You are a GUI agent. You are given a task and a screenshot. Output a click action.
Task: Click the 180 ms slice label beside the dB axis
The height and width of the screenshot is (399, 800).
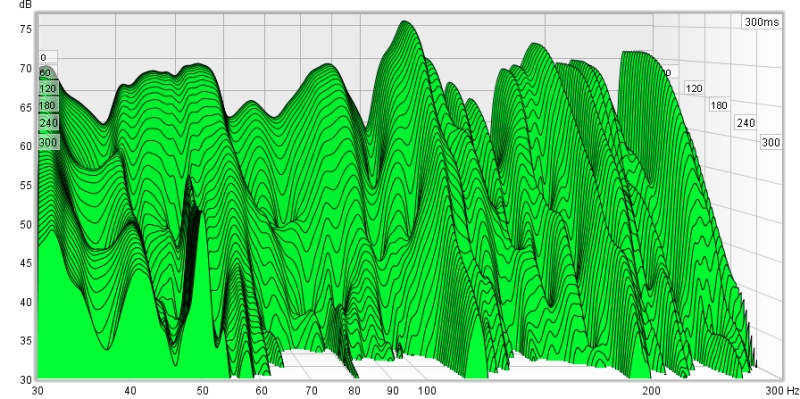pos(48,106)
